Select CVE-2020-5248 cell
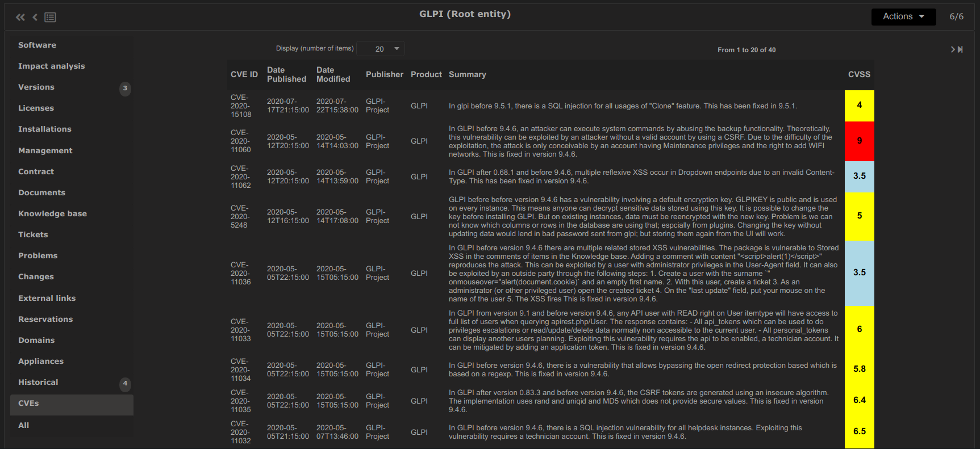980x449 pixels. 240,216
